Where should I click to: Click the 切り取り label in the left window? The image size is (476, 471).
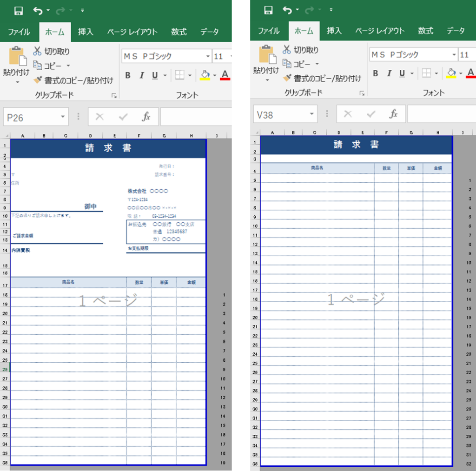pos(57,51)
